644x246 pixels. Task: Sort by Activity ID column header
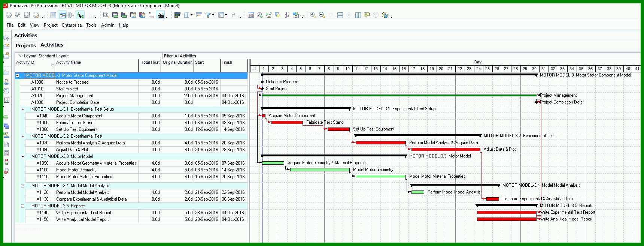35,65
